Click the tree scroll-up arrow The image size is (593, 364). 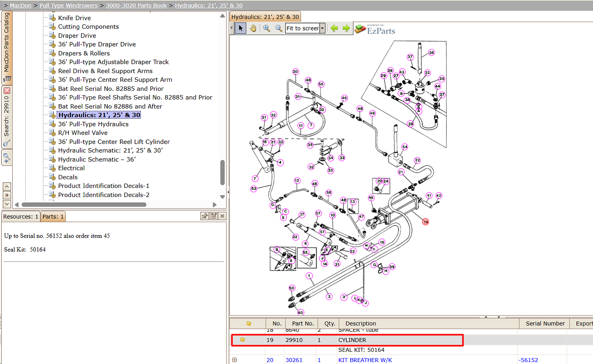(223, 16)
